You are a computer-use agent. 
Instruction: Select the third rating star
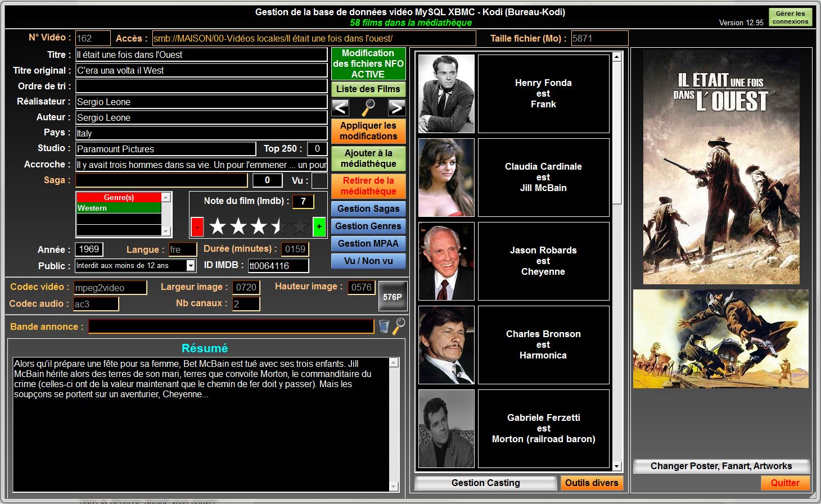tap(259, 227)
